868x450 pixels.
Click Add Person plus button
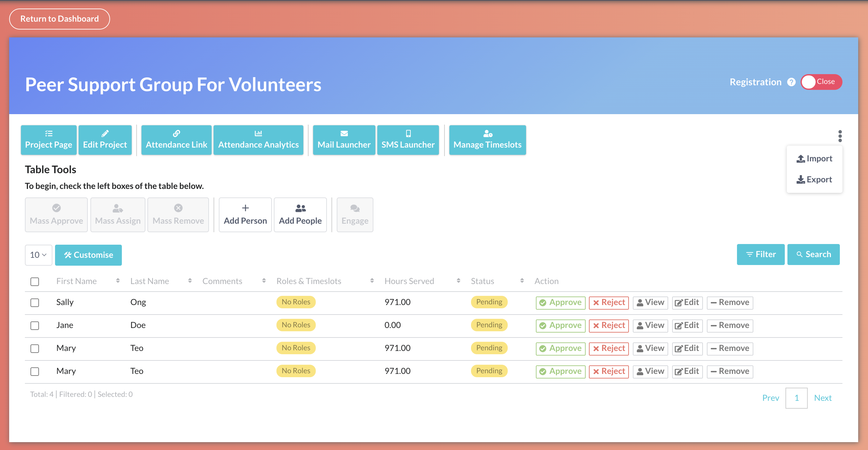(x=245, y=215)
